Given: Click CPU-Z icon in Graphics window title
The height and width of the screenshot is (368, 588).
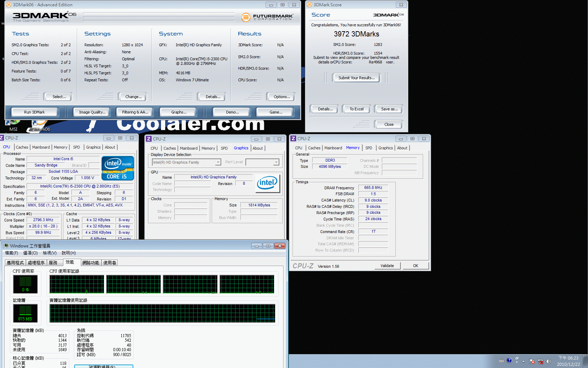Looking at the screenshot, I should (149, 139).
